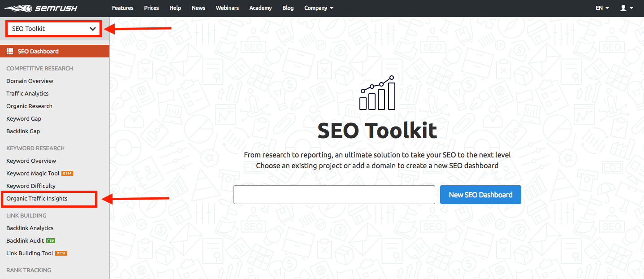This screenshot has width=644, height=279.
Task: Expand the EN language dropdown
Action: [x=602, y=8]
